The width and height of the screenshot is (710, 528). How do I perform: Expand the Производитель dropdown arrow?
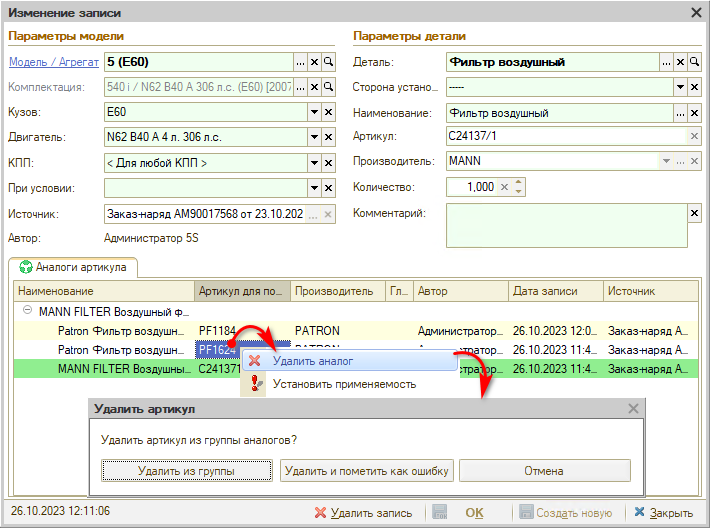point(666,161)
